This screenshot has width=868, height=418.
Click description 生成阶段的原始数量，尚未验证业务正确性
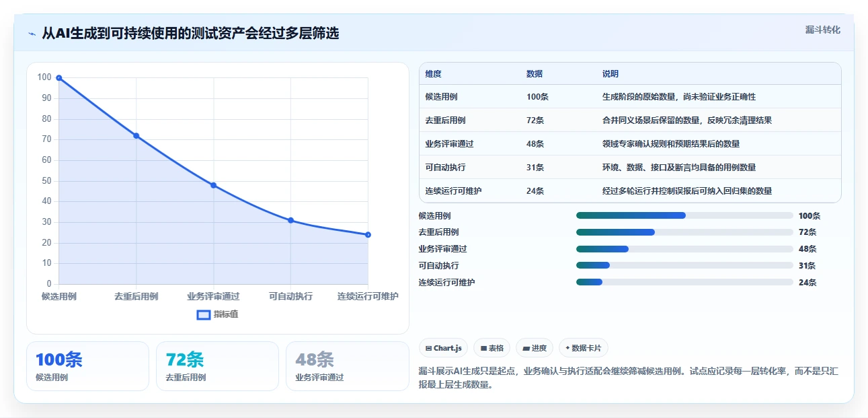[x=679, y=97]
